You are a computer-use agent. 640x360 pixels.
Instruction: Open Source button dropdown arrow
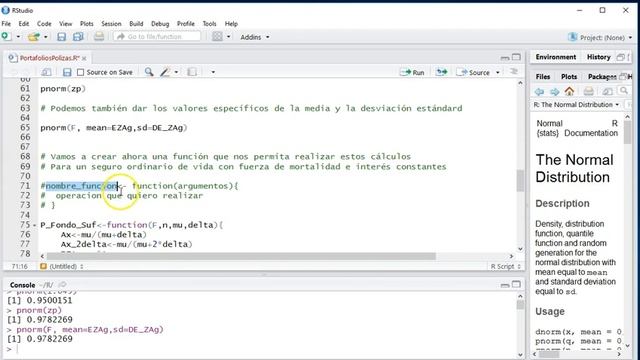click(498, 72)
